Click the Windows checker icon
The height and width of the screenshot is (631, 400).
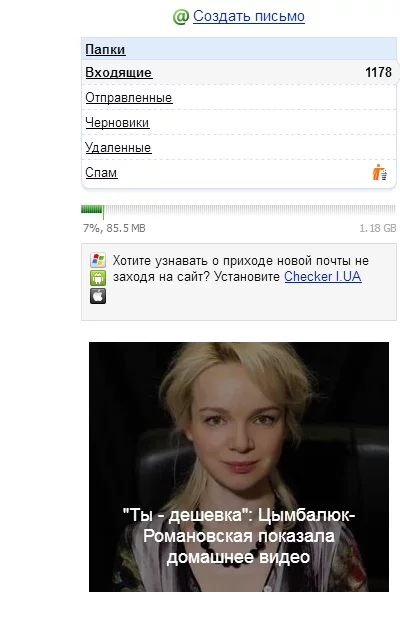[98, 260]
